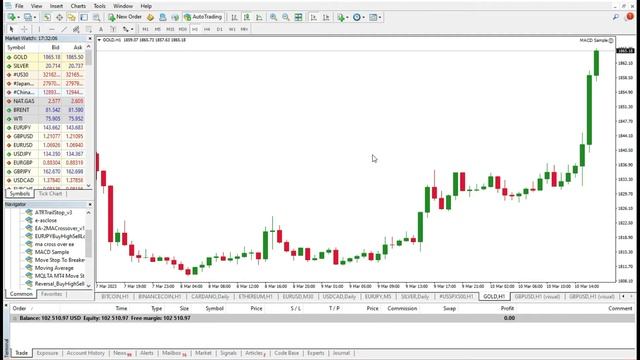Select BRENT row in Market Watch
This screenshot has width=640, height=360.
tap(45, 110)
